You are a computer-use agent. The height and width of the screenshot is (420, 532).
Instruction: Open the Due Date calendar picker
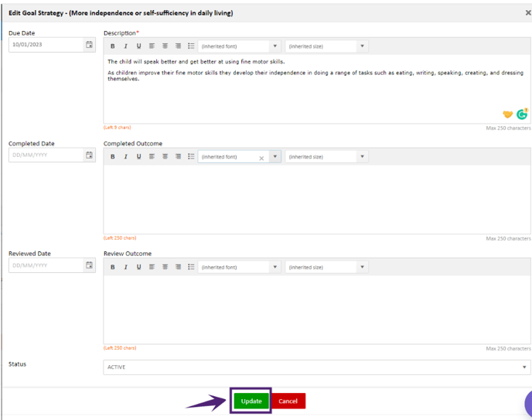(x=89, y=44)
